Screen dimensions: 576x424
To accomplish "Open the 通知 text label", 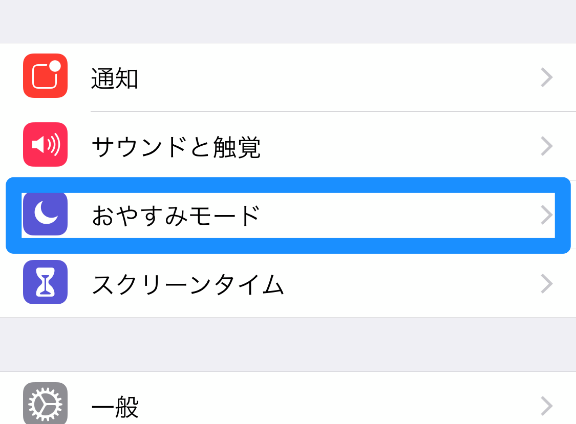I will pos(115,78).
